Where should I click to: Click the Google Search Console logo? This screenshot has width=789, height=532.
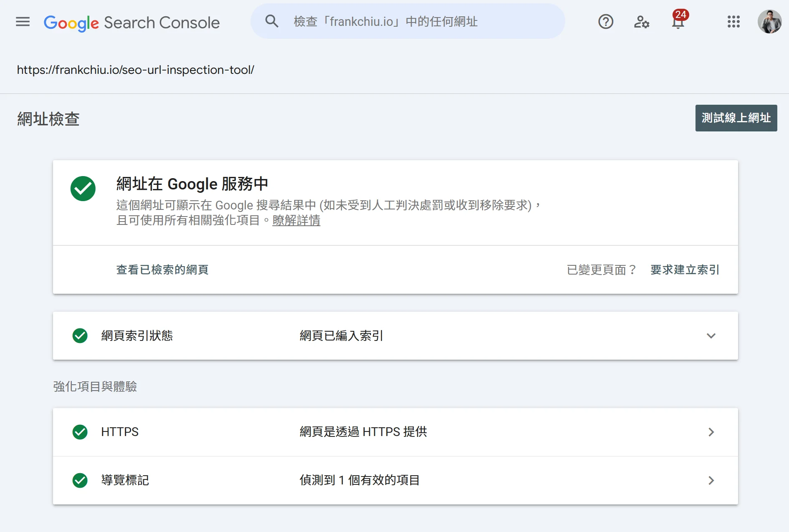(x=131, y=23)
